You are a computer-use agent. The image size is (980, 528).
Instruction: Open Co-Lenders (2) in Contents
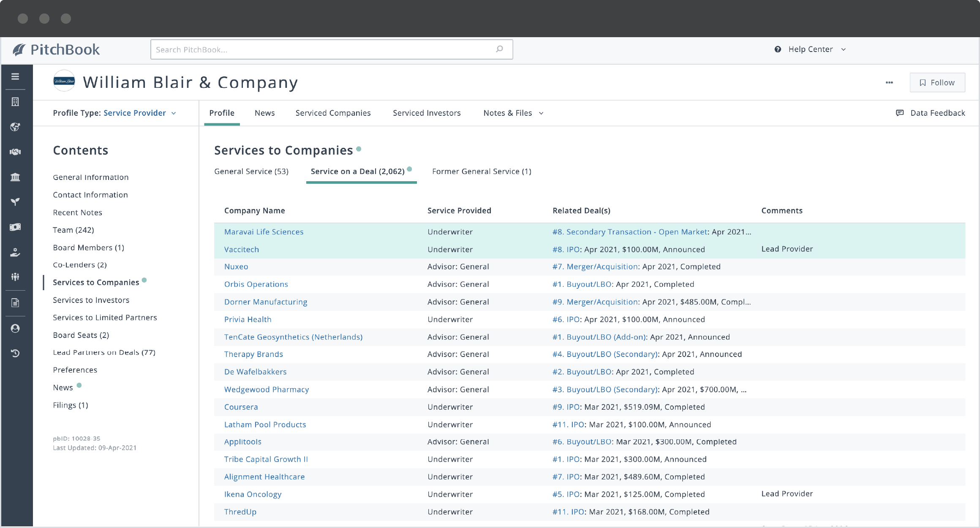(80, 265)
